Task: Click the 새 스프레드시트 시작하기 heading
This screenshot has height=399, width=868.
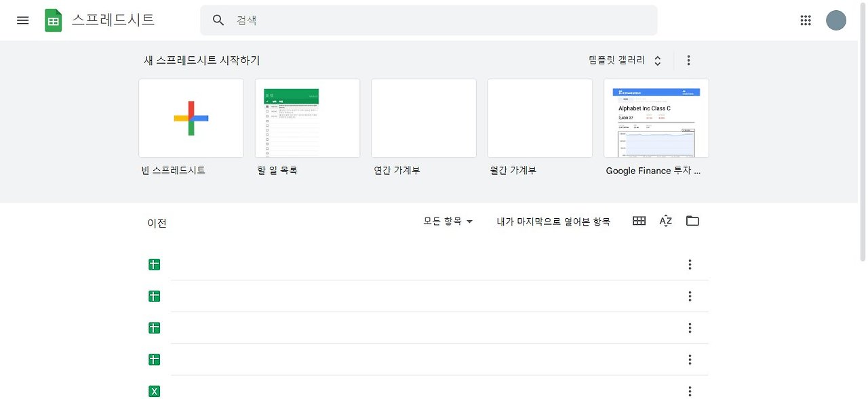Action: 201,60
